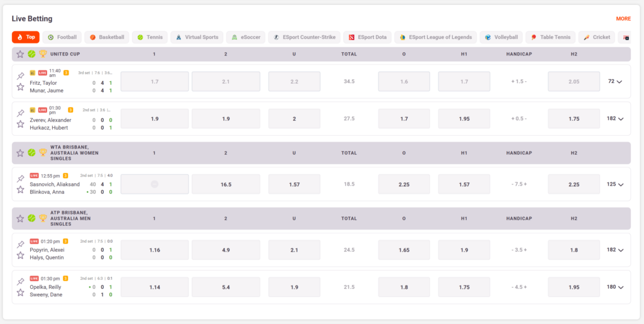Click trophy icon beside WTA Brisbane
The width and height of the screenshot is (644, 324).
pyautogui.click(x=43, y=152)
